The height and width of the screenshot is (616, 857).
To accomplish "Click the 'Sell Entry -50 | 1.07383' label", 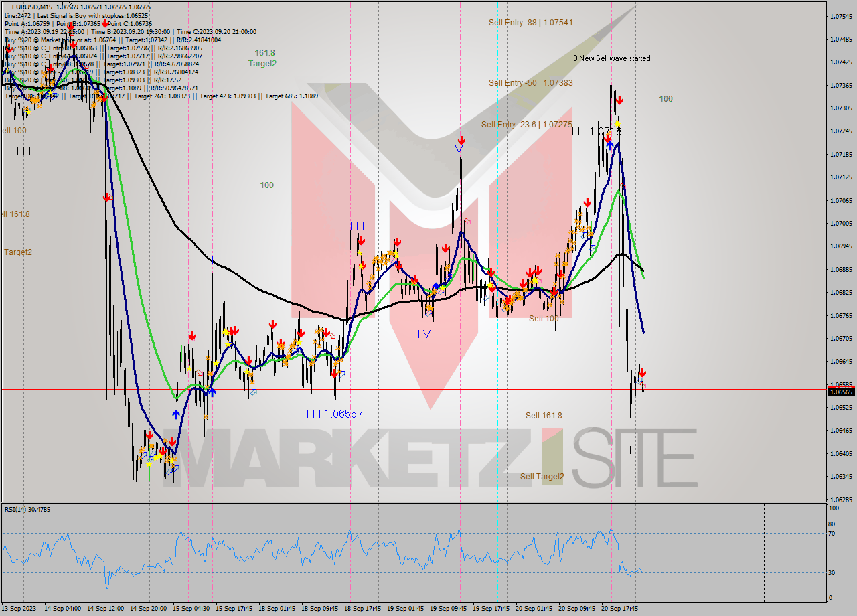I will tap(530, 83).
